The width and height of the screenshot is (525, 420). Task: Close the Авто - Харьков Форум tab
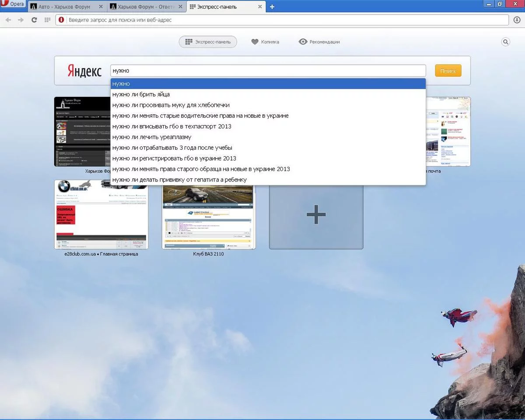101,7
